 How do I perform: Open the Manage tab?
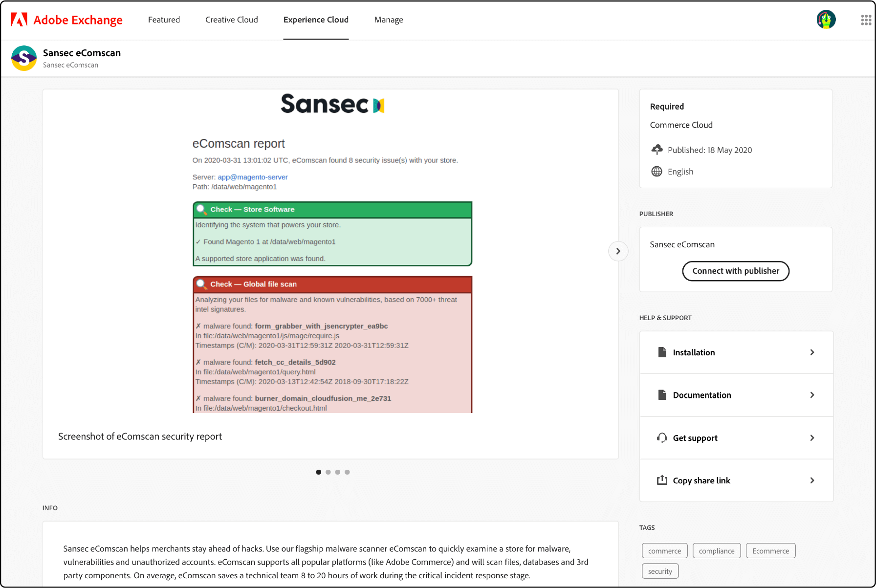[x=389, y=20]
